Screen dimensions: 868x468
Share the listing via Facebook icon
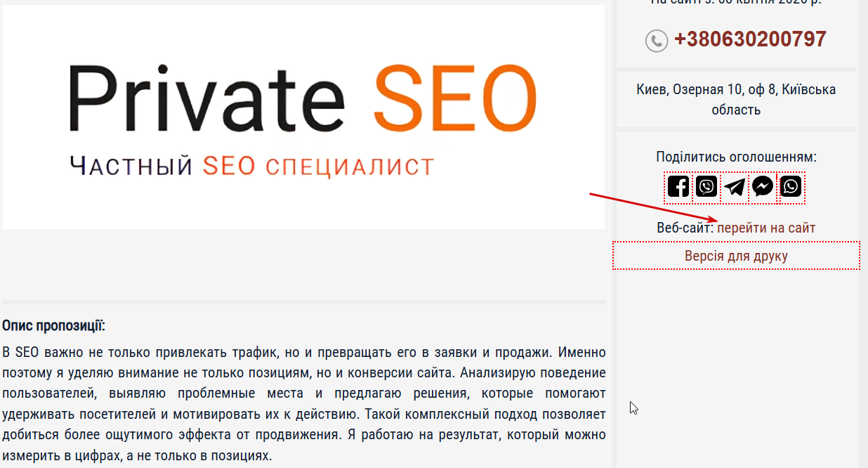coord(678,187)
